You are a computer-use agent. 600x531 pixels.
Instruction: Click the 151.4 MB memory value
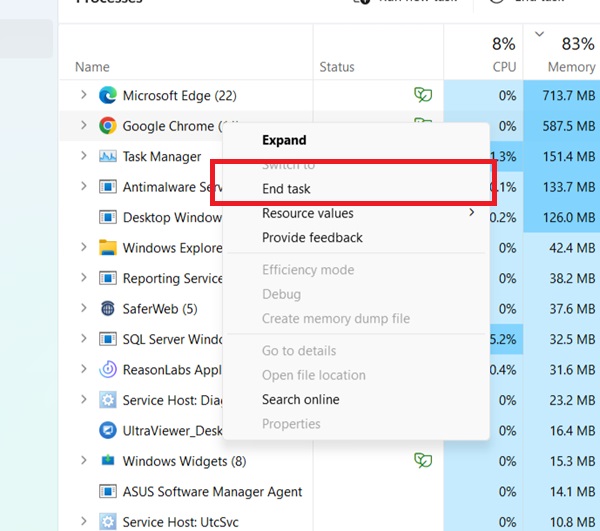(x=569, y=156)
